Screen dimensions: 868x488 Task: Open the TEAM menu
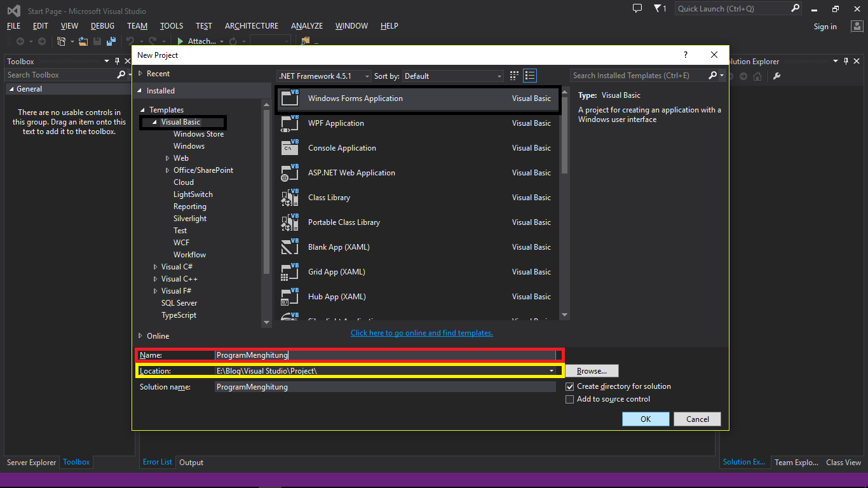pyautogui.click(x=137, y=26)
